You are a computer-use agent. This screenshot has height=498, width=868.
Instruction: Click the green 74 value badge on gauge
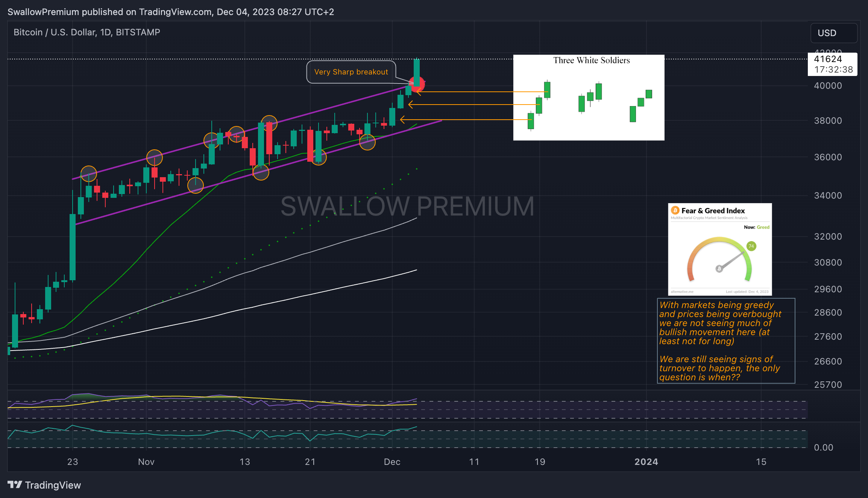pos(751,246)
